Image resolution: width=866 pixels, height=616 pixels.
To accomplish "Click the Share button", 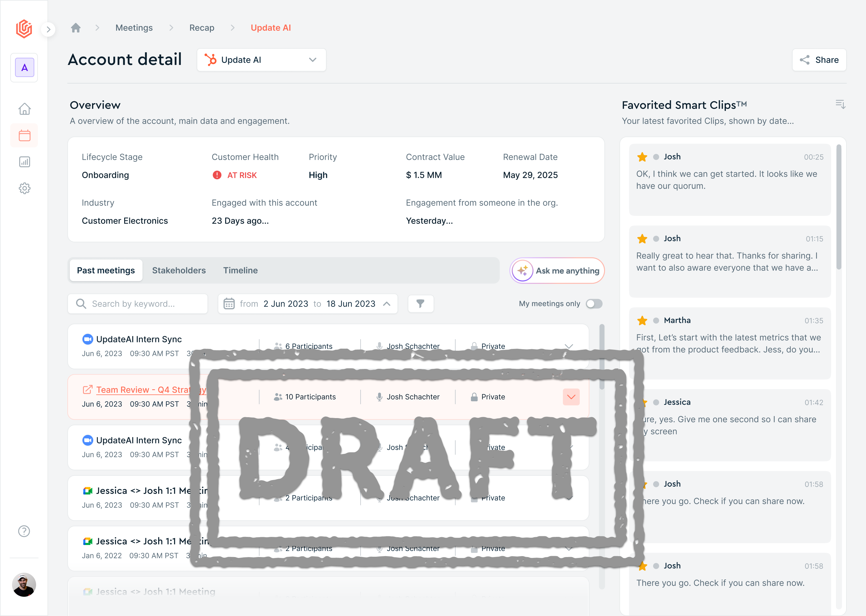I will [819, 60].
